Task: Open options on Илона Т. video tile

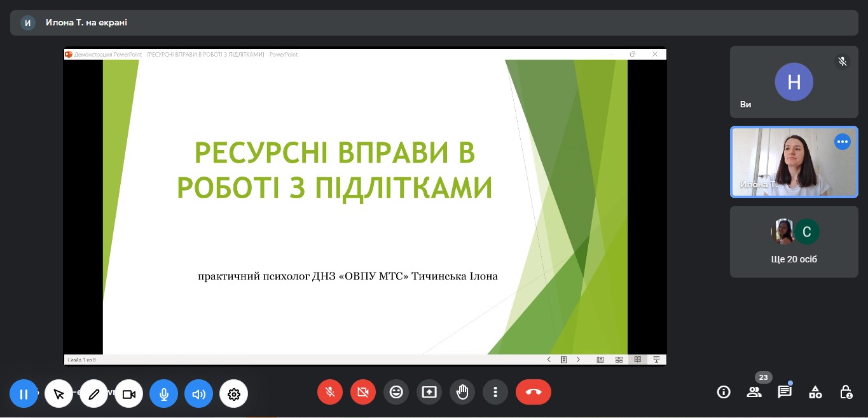Action: [843, 142]
